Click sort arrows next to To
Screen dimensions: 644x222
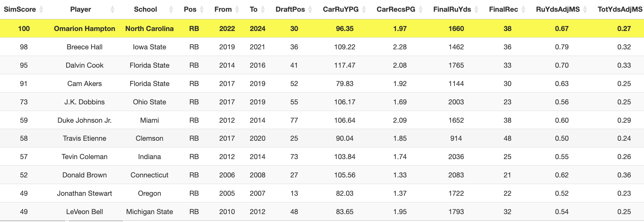[x=263, y=9]
